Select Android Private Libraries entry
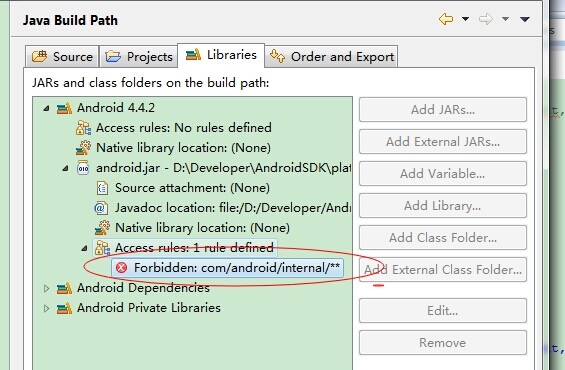The width and height of the screenshot is (565, 370). (149, 308)
